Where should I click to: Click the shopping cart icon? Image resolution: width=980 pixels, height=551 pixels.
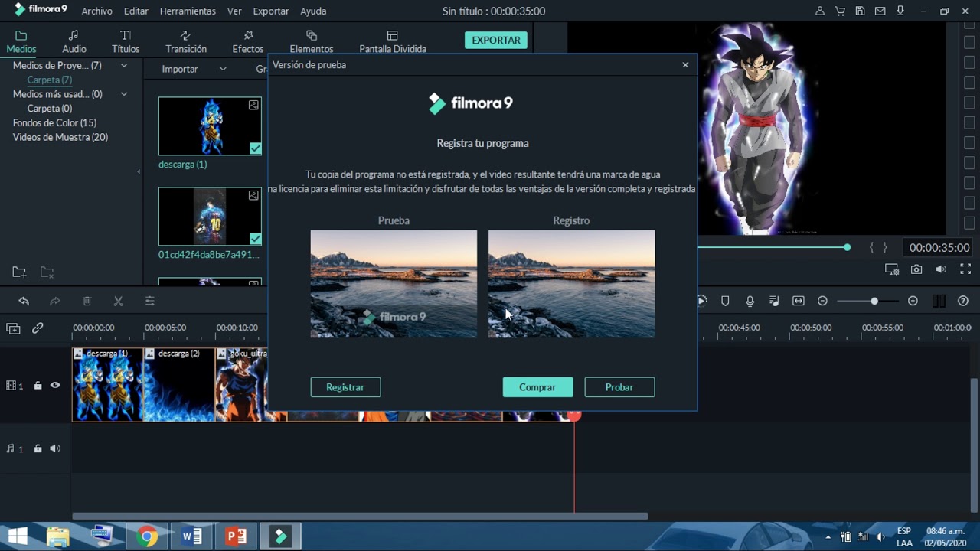tap(841, 11)
